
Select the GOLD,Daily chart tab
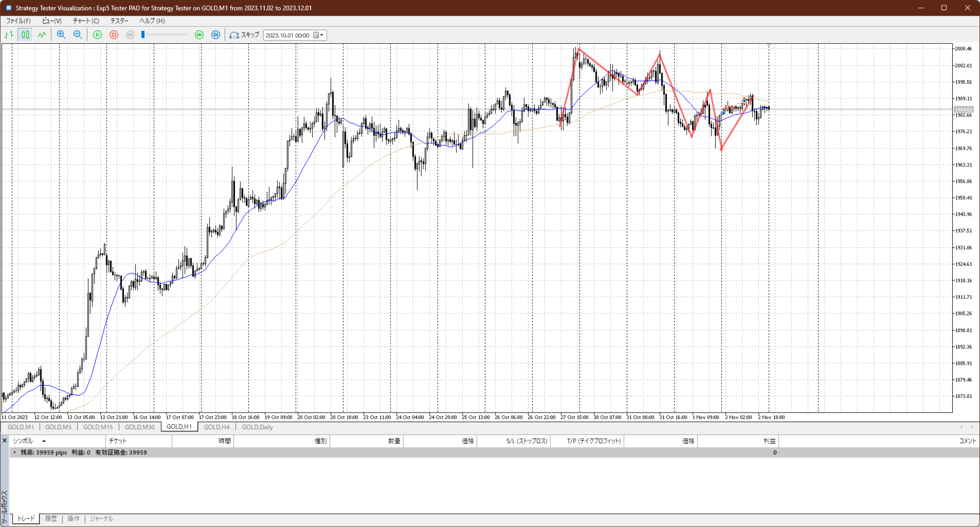pyautogui.click(x=257, y=427)
